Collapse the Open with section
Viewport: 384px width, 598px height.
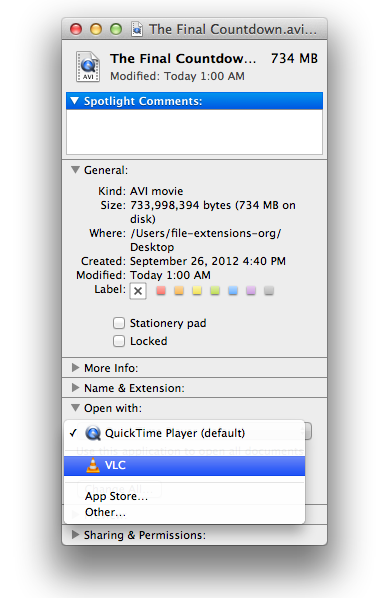tap(76, 408)
